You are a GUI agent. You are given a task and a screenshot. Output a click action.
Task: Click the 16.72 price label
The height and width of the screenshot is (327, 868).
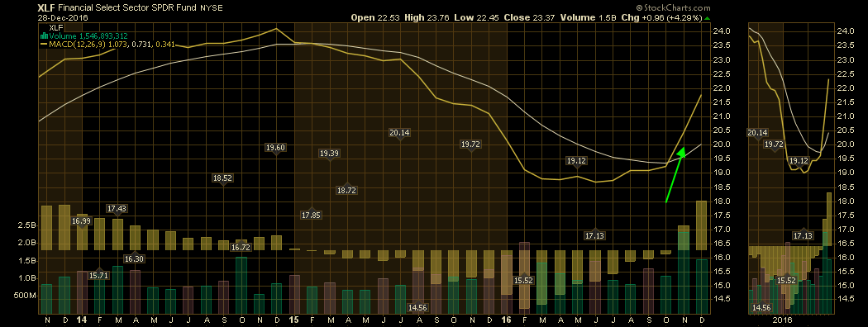[241, 248]
